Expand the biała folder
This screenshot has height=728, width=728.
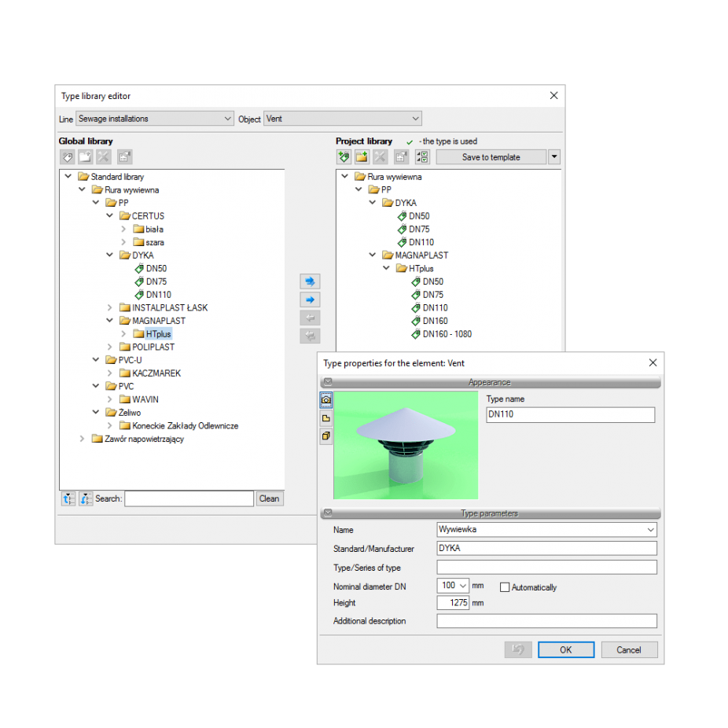click(x=123, y=230)
